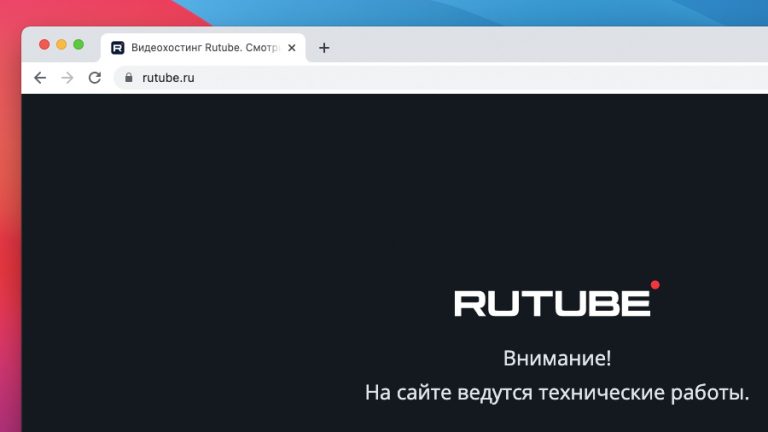Click the forward navigation arrow
768x432 pixels.
point(67,78)
